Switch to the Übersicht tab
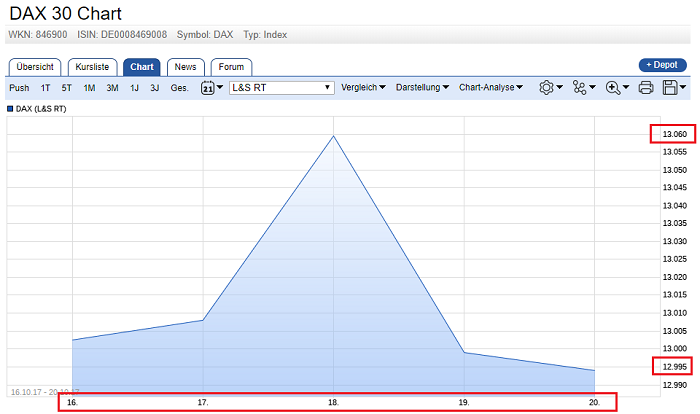This screenshot has width=700, height=414. pyautogui.click(x=35, y=67)
